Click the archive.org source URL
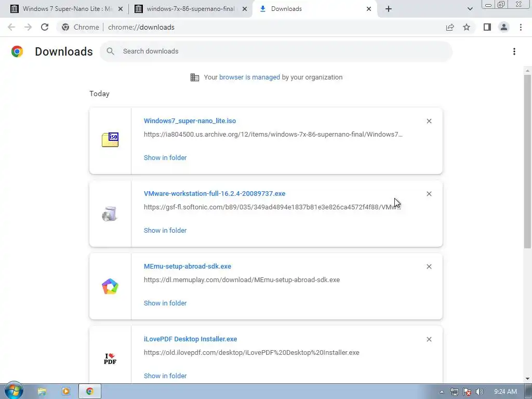The width and height of the screenshot is (532, 399). coord(273,135)
